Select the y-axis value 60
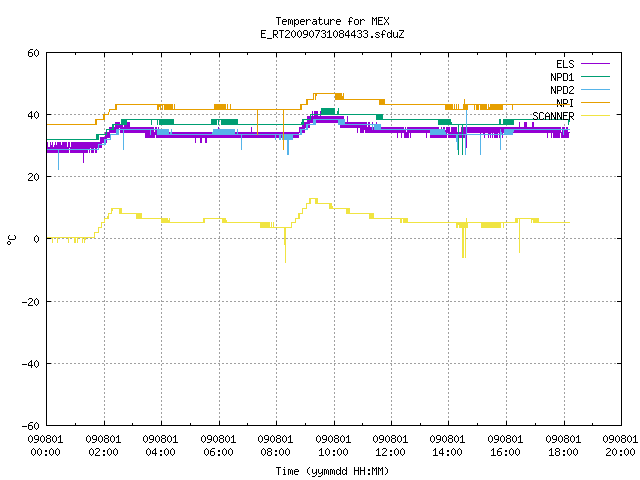This screenshot has height=480, width=640. (x=33, y=53)
